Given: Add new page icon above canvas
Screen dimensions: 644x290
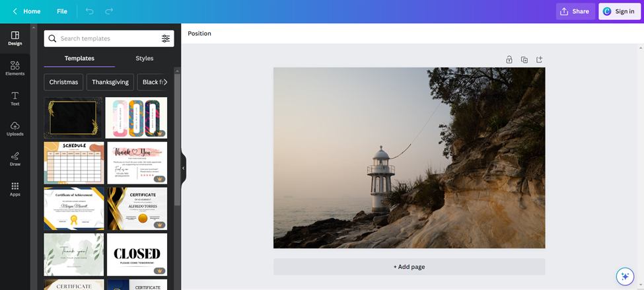Looking at the screenshot, I should pos(539,59).
